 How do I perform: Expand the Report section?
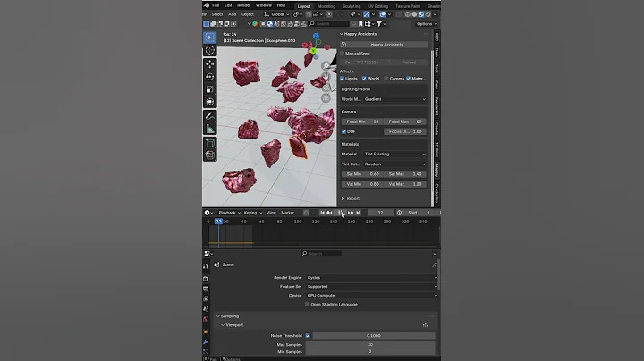click(x=351, y=198)
